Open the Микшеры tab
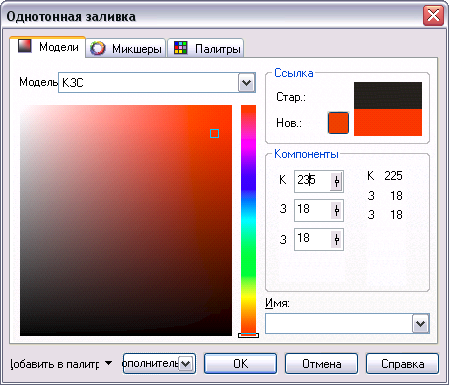Image resolution: width=449 pixels, height=385 pixels. 126,49
